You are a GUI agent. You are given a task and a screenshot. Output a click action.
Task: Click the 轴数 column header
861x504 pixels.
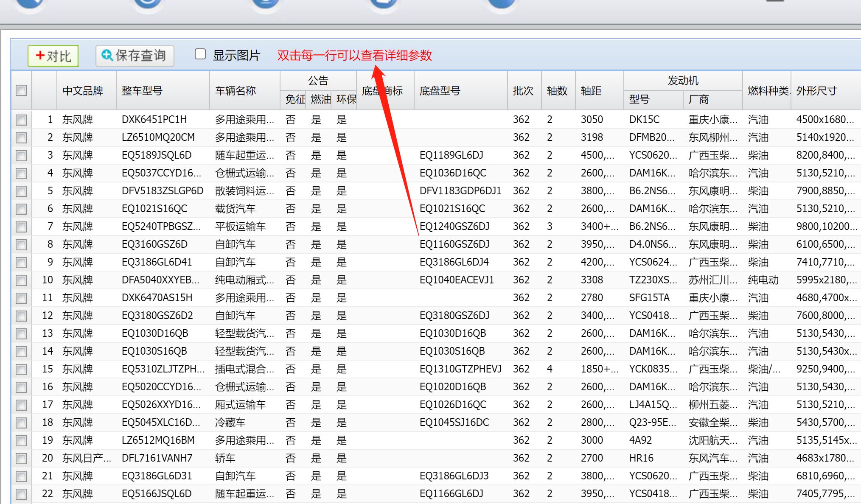(558, 90)
